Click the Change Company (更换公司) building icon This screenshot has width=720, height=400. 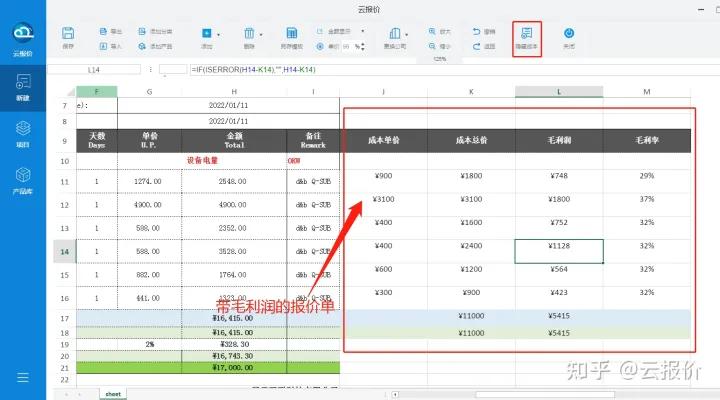click(x=394, y=33)
